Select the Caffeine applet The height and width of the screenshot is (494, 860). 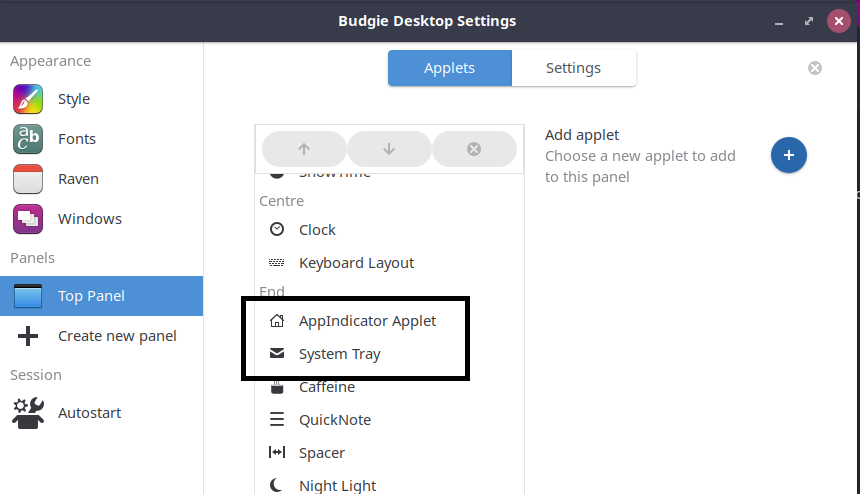coord(326,387)
